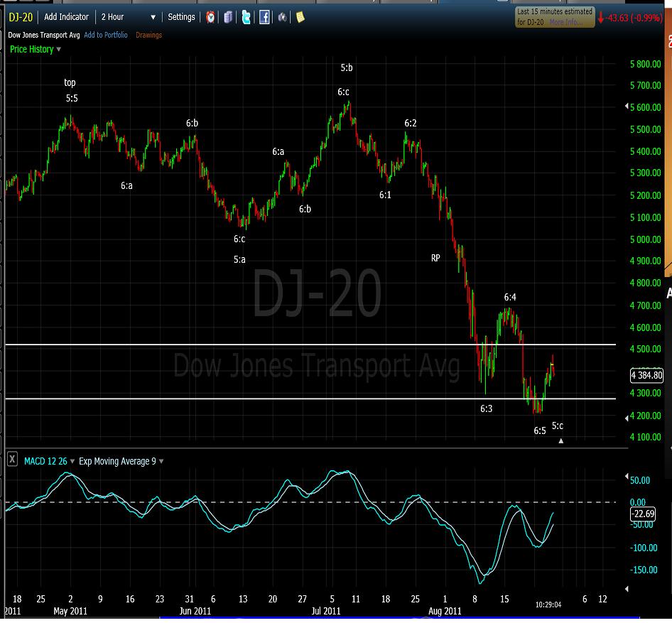The height and width of the screenshot is (623, 672).
Task: Click the Add to Portfolio link
Action: click(106, 35)
